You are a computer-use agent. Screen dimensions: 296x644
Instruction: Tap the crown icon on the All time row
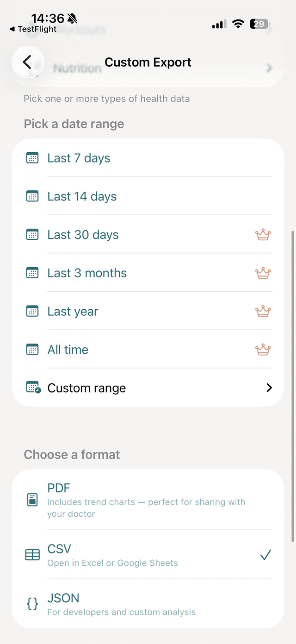pos(263,350)
